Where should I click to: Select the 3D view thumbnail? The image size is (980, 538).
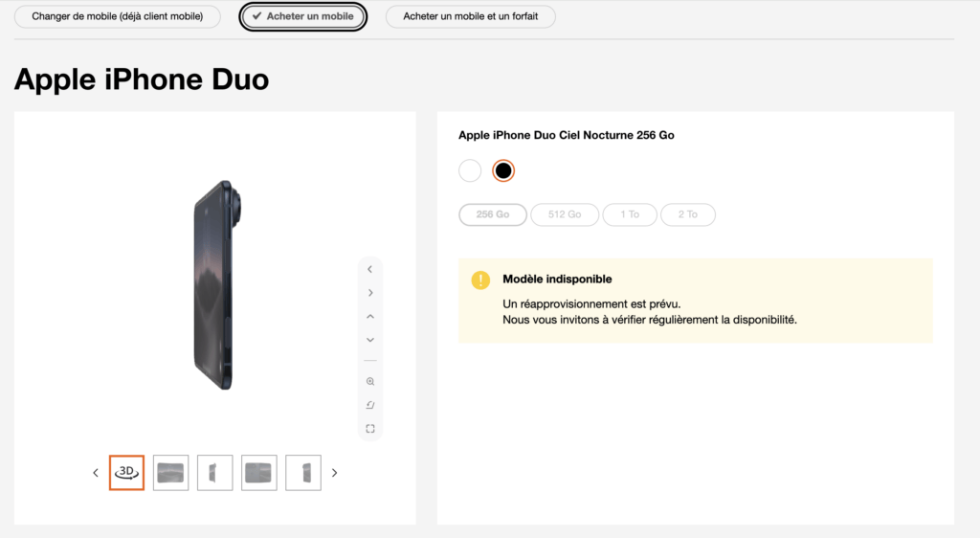click(127, 472)
